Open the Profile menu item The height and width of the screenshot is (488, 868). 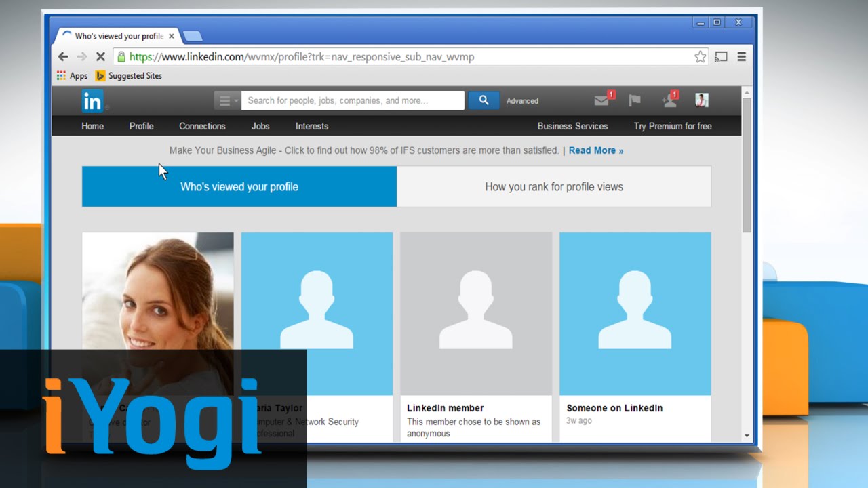click(x=142, y=126)
